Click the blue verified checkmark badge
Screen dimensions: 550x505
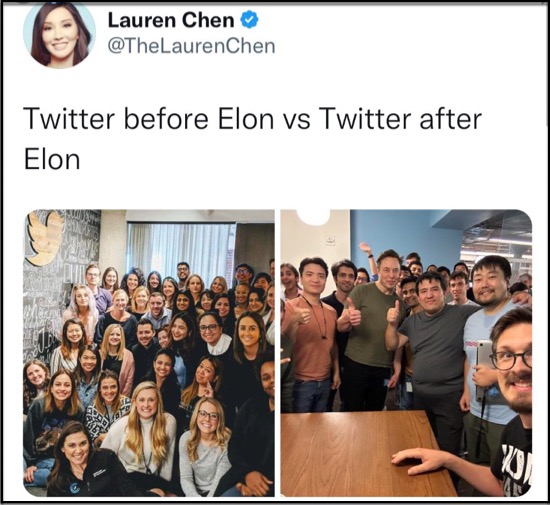(x=249, y=20)
